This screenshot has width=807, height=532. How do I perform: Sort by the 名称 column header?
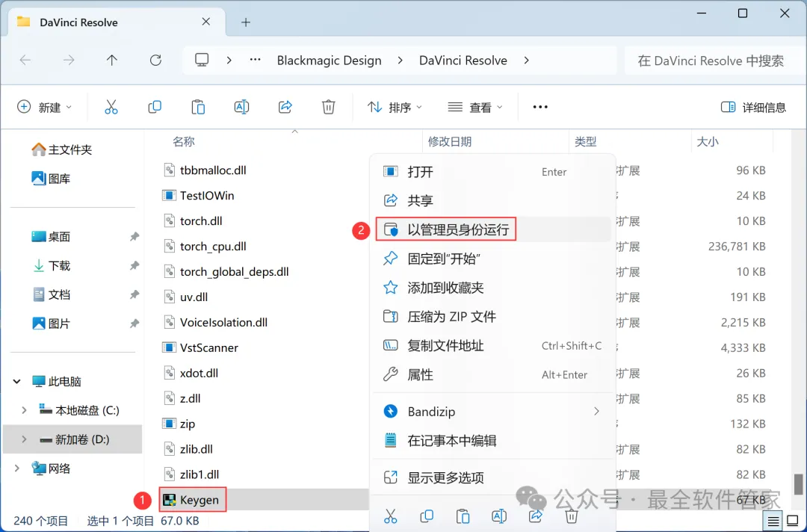[184, 141]
